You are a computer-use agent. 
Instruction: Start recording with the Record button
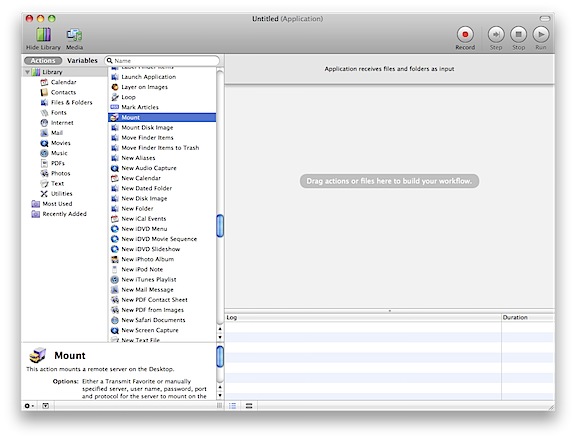pos(465,35)
